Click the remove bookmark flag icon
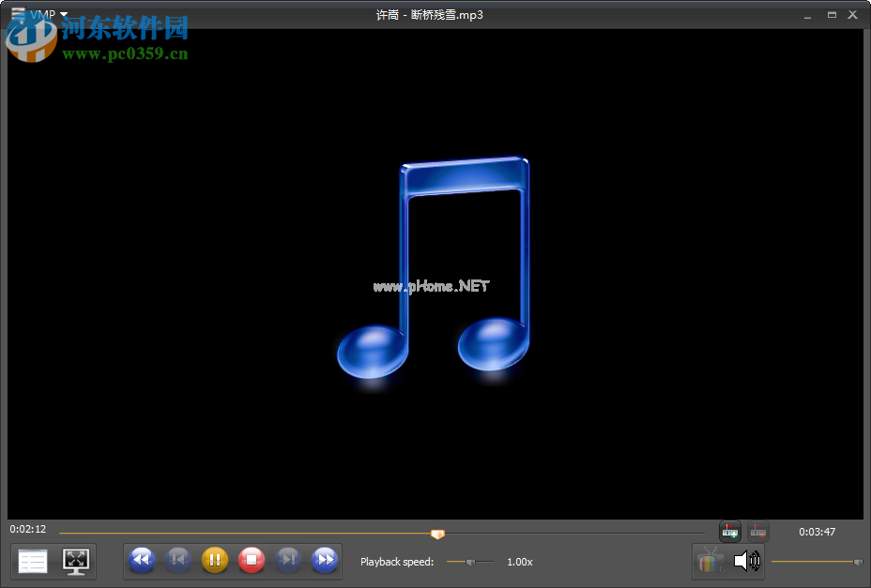 pyautogui.click(x=757, y=531)
